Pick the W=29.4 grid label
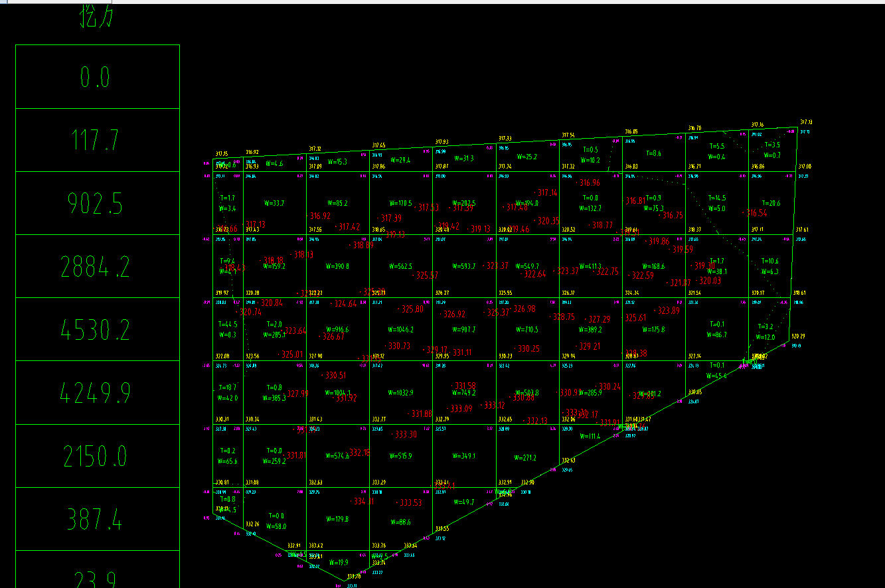Viewport: 885px width, 588px height. point(400,160)
